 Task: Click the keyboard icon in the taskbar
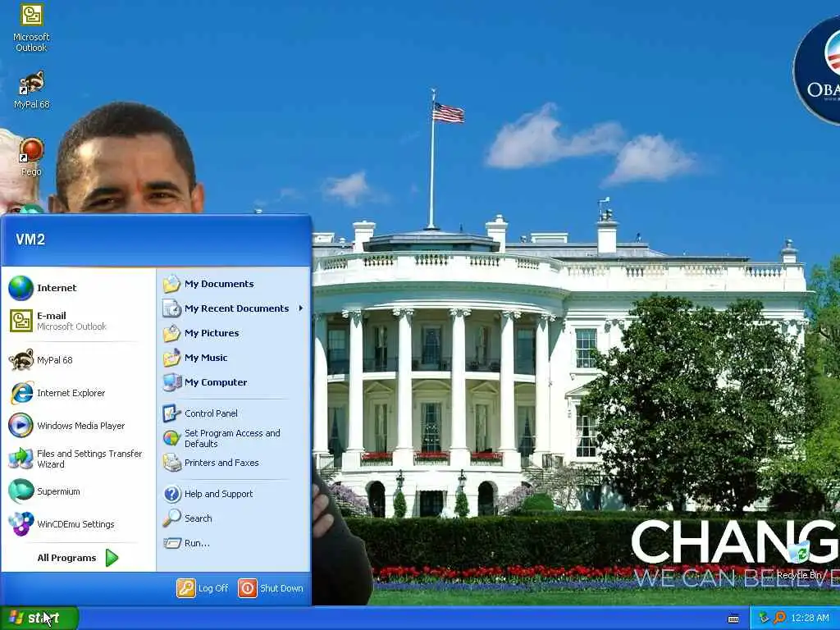pos(733,619)
